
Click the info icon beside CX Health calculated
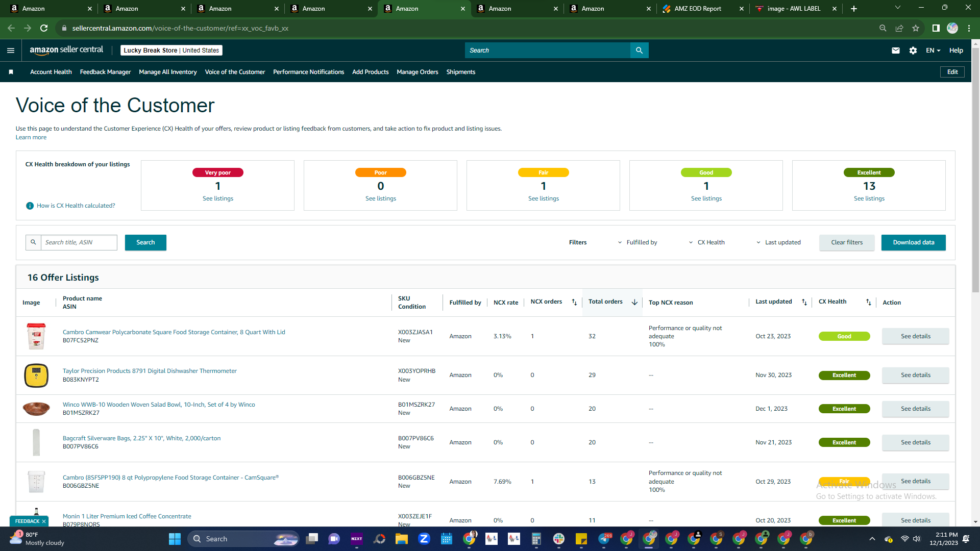(30, 206)
